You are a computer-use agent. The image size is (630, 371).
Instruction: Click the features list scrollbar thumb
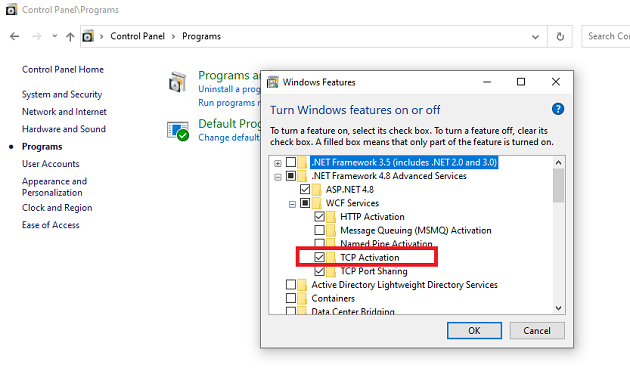coord(558,185)
